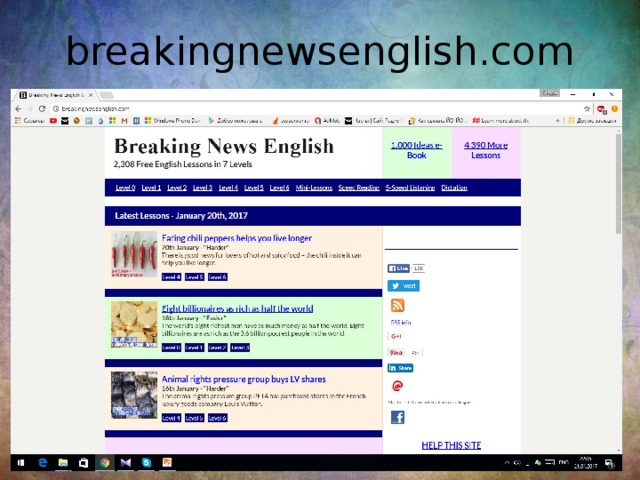Select Level 6 under chili peppers lesson

pyautogui.click(x=218, y=277)
